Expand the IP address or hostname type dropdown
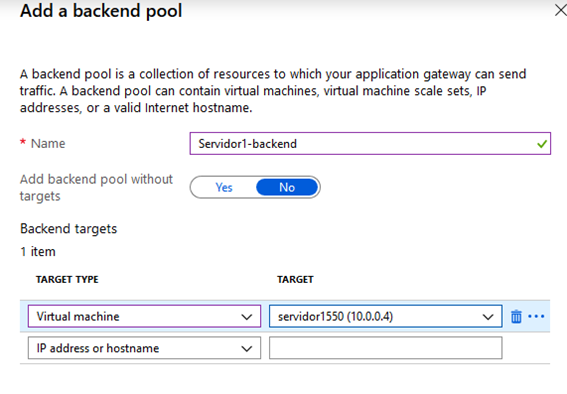The image size is (567, 394). coord(144,348)
